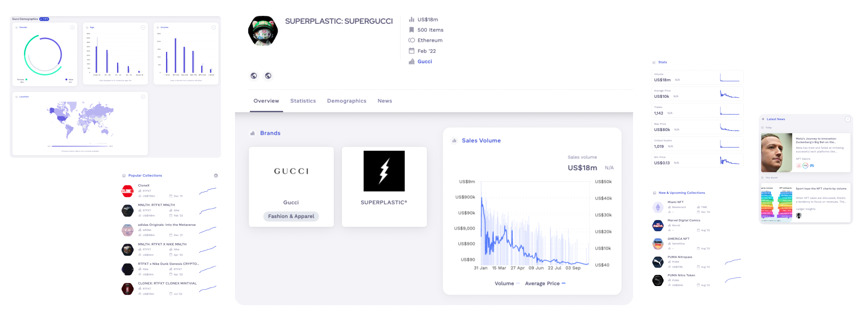Viewport: 868px width, 323px height.
Task: Click the Meta logo icon in news card
Action: (812, 166)
